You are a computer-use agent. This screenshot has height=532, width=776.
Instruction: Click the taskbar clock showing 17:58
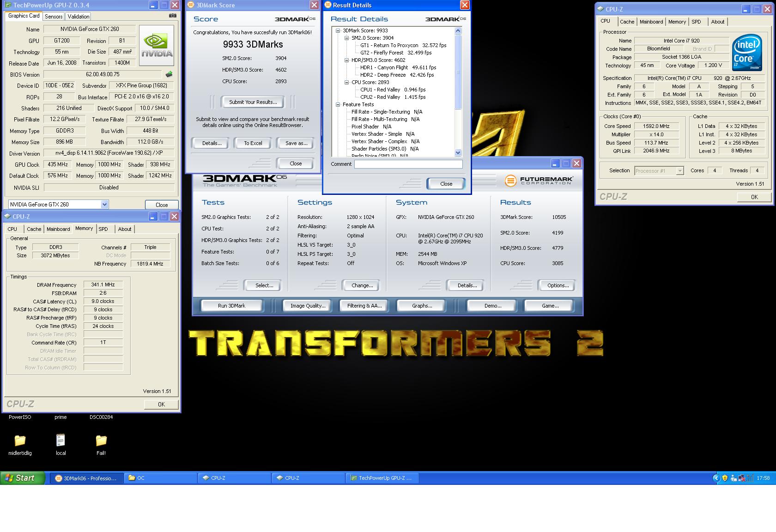coord(763,478)
